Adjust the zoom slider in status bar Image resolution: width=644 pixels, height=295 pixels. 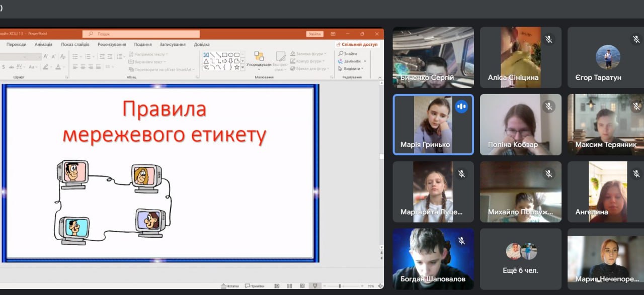(x=340, y=286)
